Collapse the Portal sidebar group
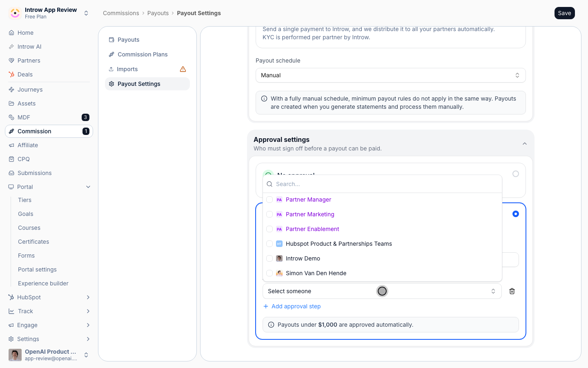Screen dimensions: 588x368 [88, 187]
